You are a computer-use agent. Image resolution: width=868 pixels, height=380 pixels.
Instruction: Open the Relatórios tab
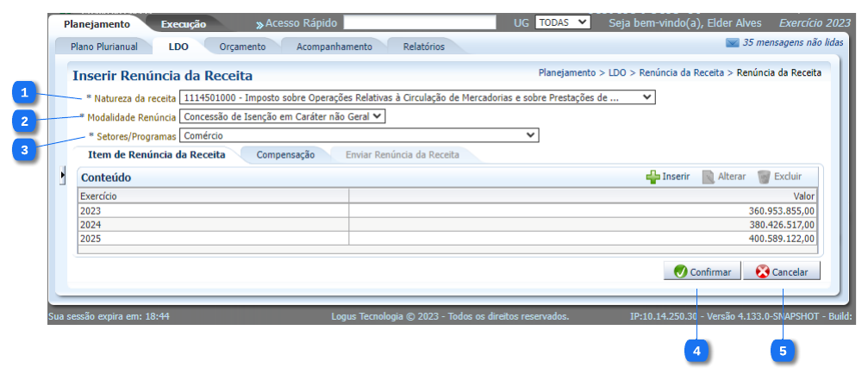423,47
